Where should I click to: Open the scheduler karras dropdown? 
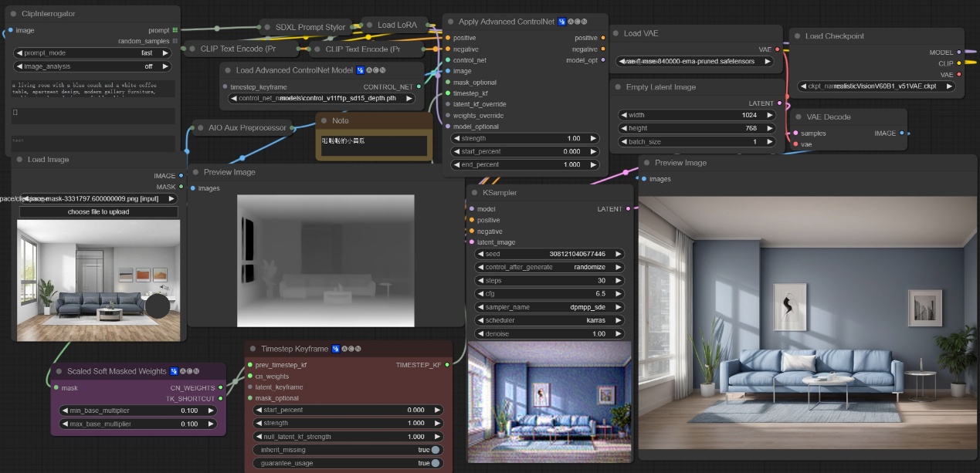coord(547,320)
